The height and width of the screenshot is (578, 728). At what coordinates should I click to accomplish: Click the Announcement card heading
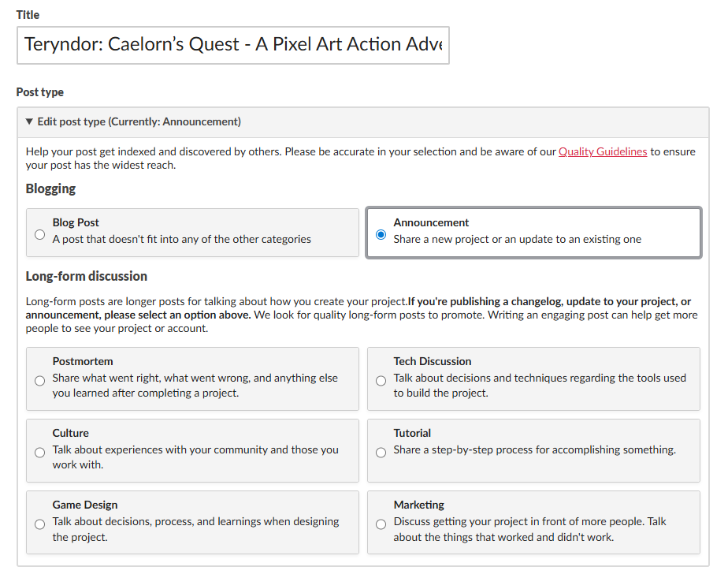(x=431, y=223)
